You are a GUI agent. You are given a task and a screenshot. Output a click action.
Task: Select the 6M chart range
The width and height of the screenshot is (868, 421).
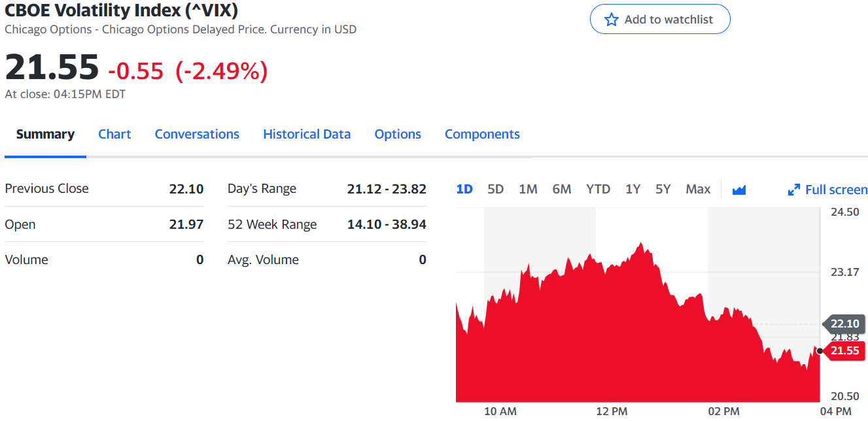[562, 189]
